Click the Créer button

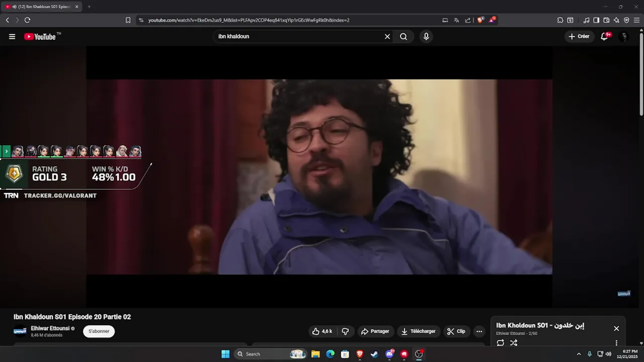point(579,37)
